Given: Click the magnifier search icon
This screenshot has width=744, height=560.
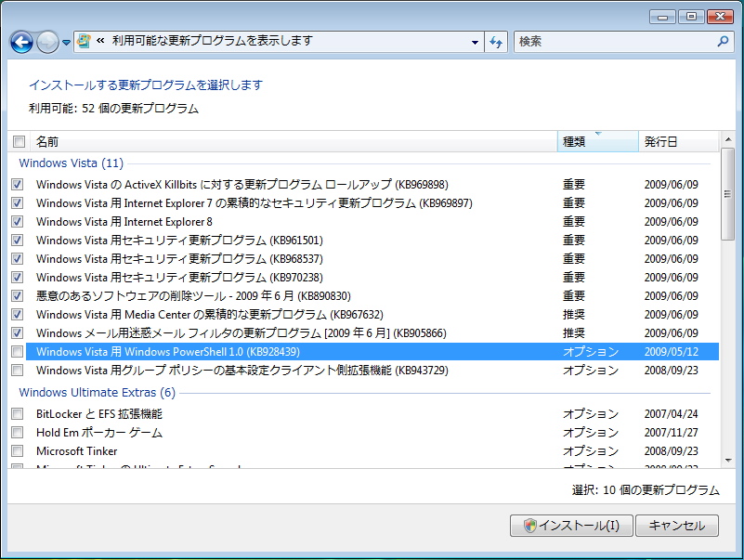Looking at the screenshot, I should coord(724,41).
